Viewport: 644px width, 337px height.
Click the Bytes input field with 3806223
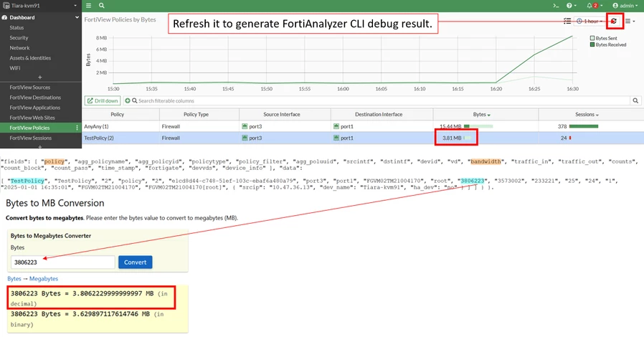tap(63, 262)
